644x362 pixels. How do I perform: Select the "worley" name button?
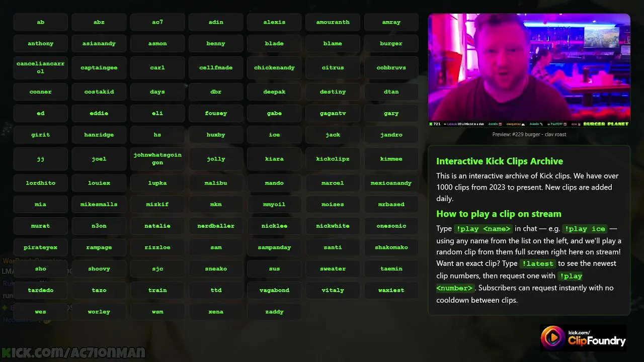(x=99, y=312)
